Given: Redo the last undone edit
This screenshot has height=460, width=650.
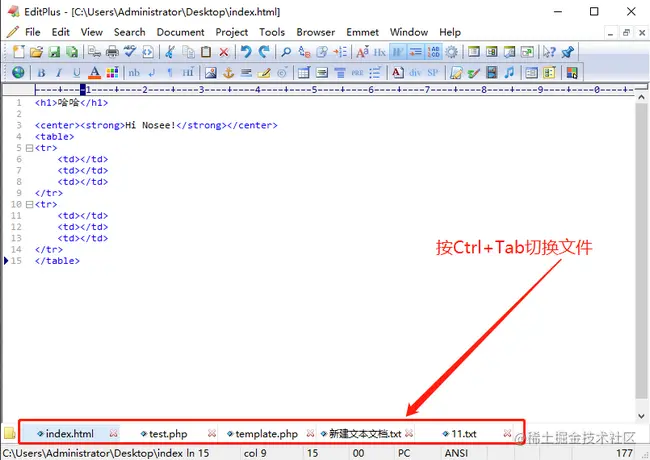Looking at the screenshot, I should [x=264, y=52].
